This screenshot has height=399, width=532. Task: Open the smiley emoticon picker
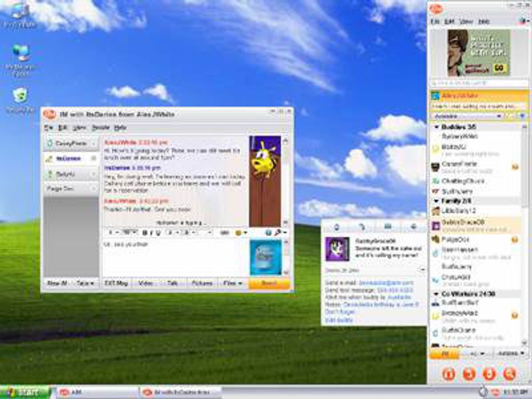point(239,232)
